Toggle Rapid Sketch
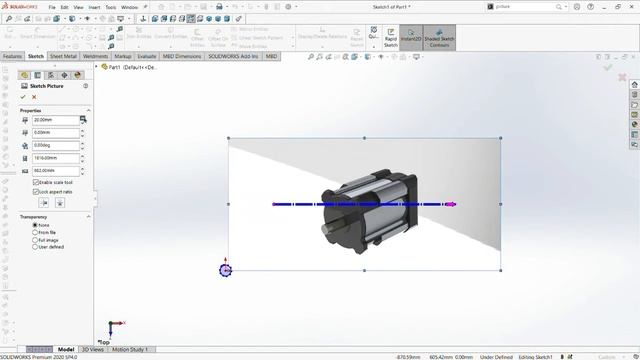The width and height of the screenshot is (640, 360). coord(391,38)
